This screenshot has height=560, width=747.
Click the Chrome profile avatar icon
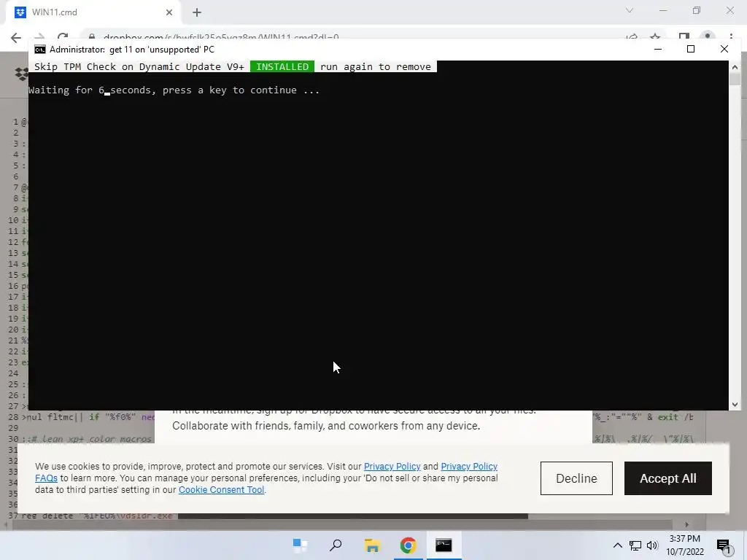(708, 37)
